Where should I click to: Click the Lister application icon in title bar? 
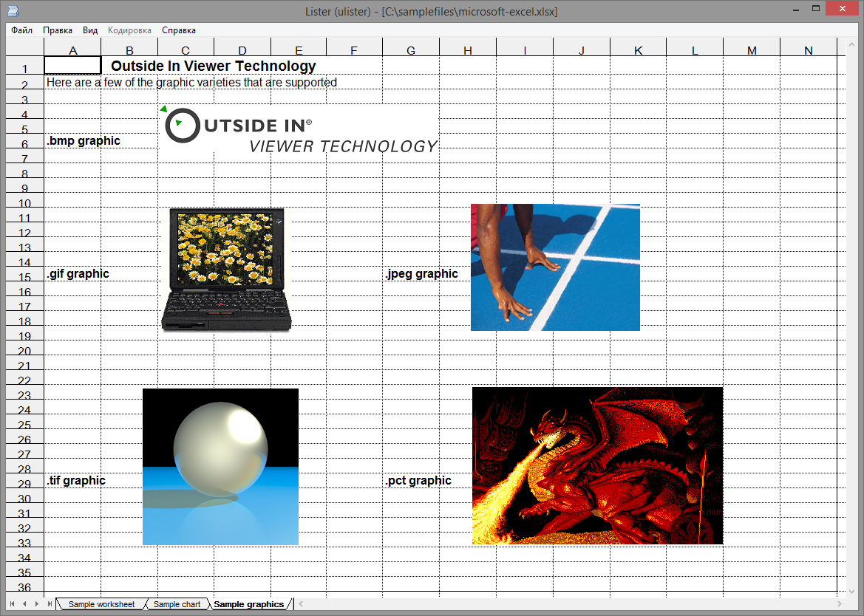click(13, 10)
